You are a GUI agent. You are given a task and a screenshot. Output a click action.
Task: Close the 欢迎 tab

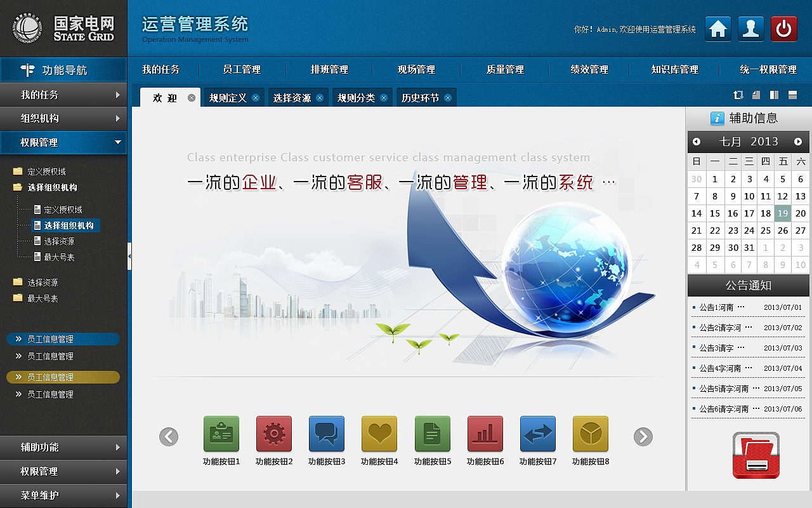coord(192,98)
